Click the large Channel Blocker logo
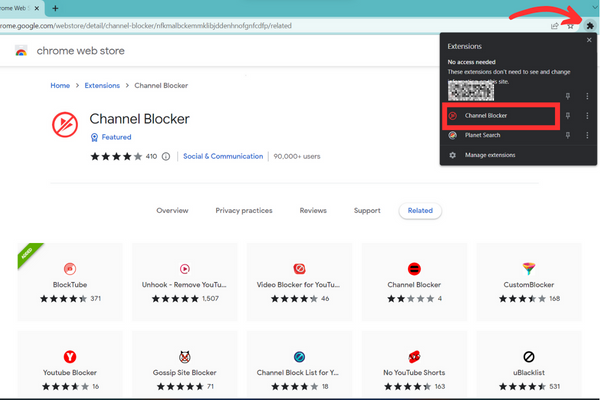 coord(65,124)
